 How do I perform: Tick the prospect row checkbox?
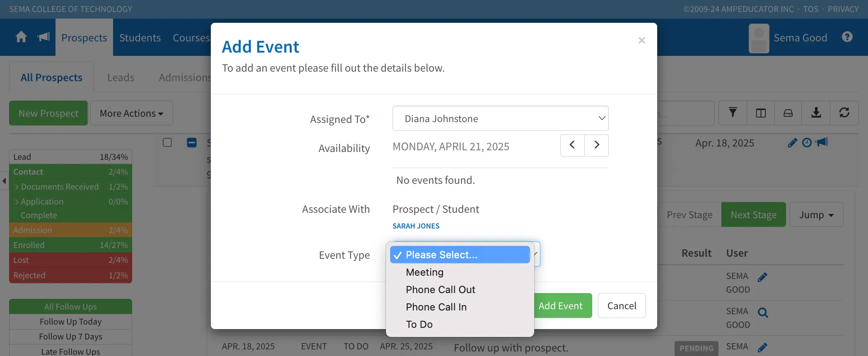pos(167,142)
